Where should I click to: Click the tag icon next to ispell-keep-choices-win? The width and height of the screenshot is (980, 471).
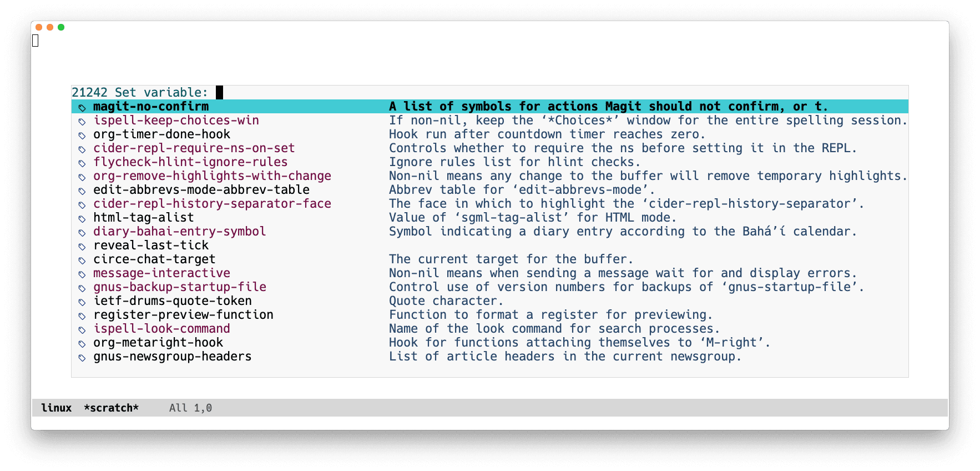(x=82, y=121)
